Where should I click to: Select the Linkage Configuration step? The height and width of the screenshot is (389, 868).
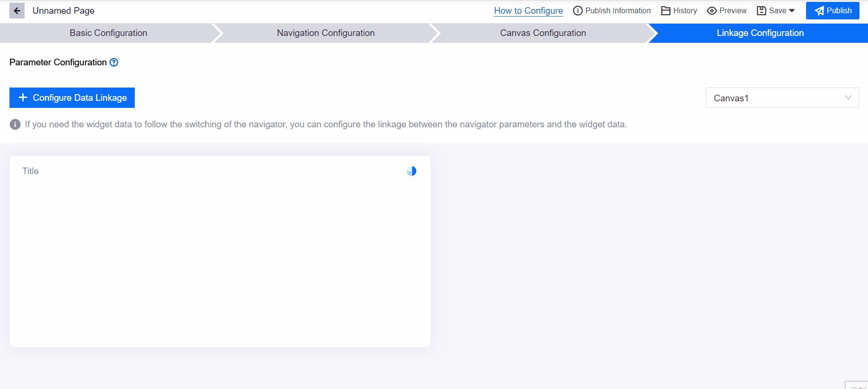click(760, 33)
